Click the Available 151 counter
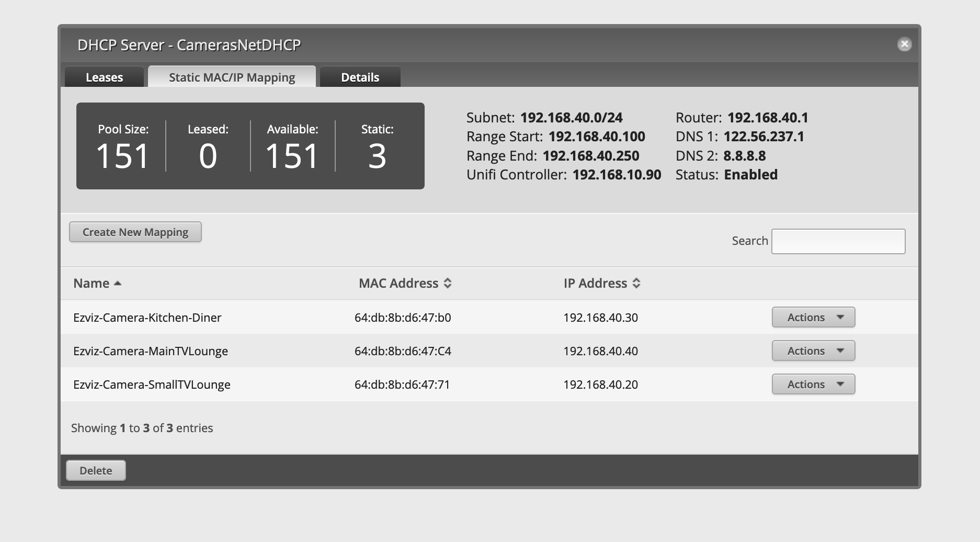This screenshot has width=980, height=542. [292, 146]
